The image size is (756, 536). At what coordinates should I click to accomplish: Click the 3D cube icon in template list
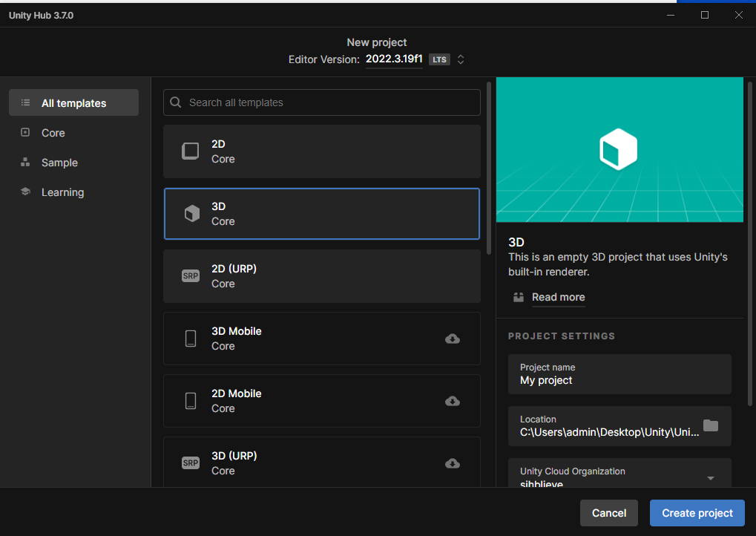pos(192,213)
